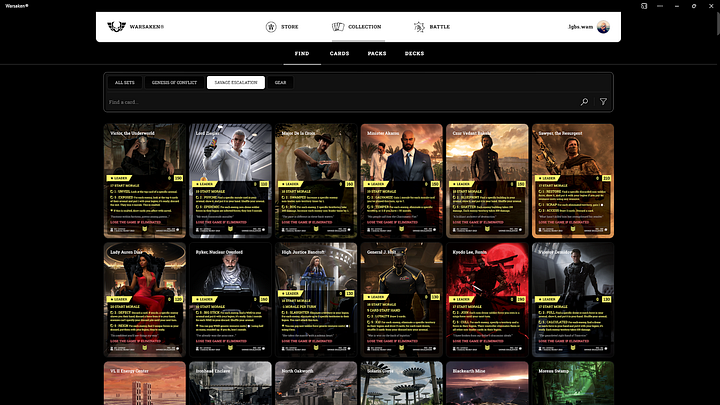Open the Czar Vedant card
This screenshot has width=720, height=405.
(x=487, y=180)
